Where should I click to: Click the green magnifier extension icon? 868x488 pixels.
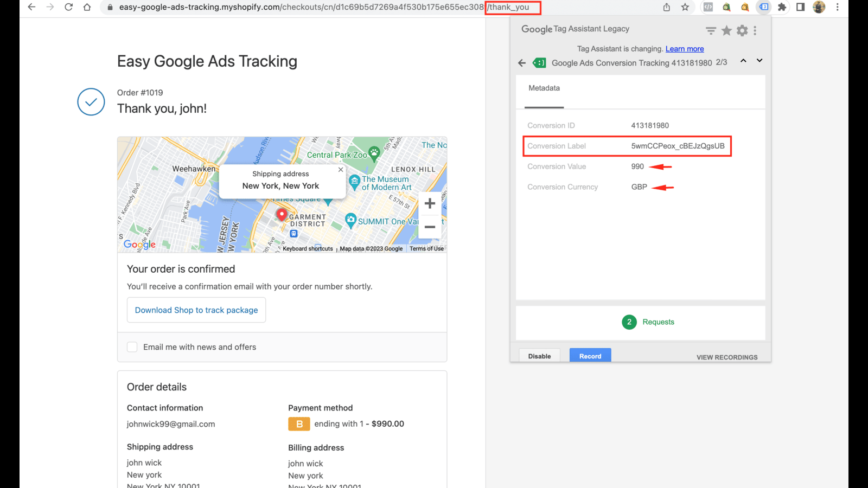click(726, 7)
